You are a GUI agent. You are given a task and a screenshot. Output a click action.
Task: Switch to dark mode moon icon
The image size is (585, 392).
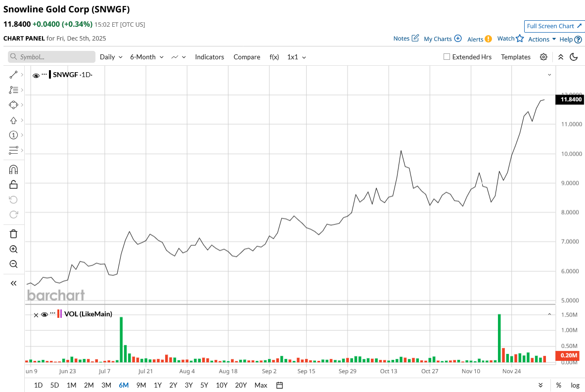(x=574, y=57)
